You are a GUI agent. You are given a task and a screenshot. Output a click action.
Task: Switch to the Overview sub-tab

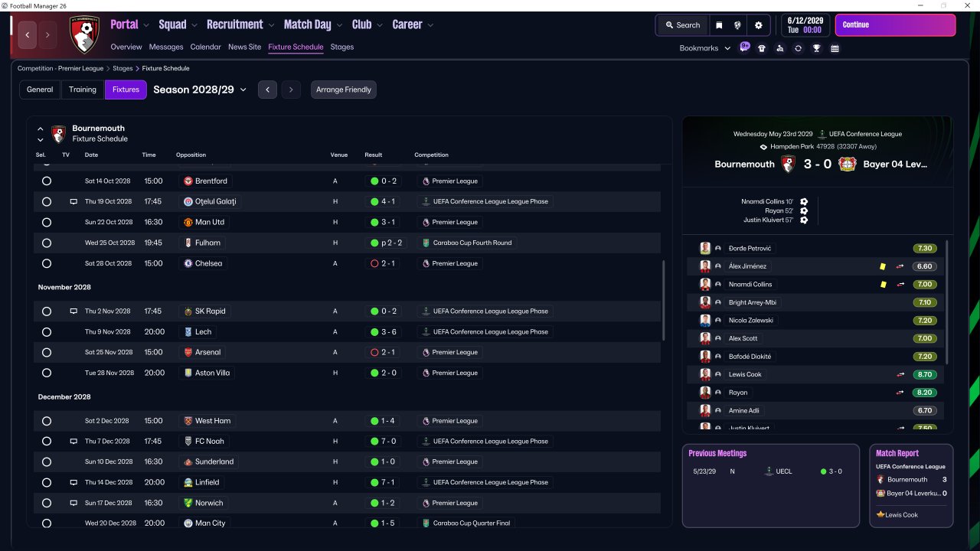tap(126, 47)
